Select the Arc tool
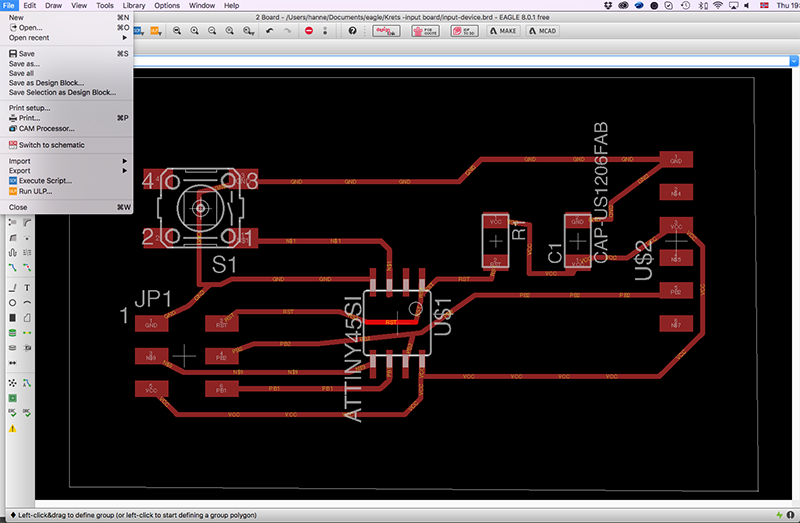800x523 pixels. click(x=27, y=303)
